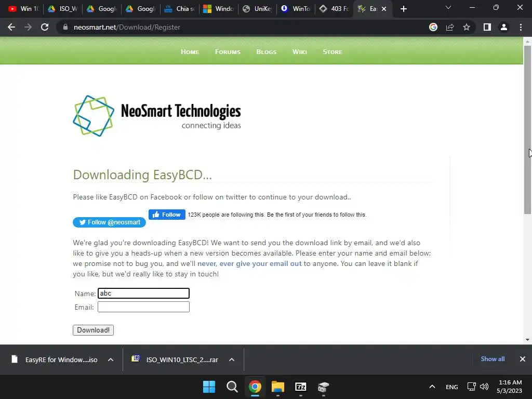Click the site lock icon in the address bar
Viewport: 532px width, 399px height.
(65, 27)
